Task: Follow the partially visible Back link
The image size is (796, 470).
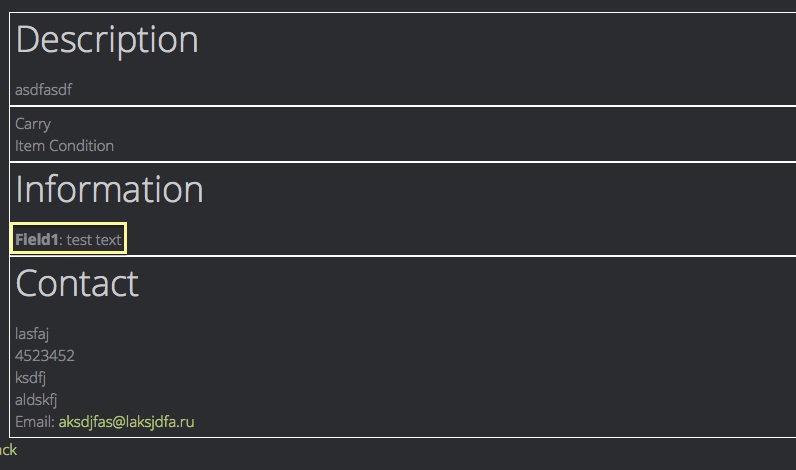Action: (8, 450)
